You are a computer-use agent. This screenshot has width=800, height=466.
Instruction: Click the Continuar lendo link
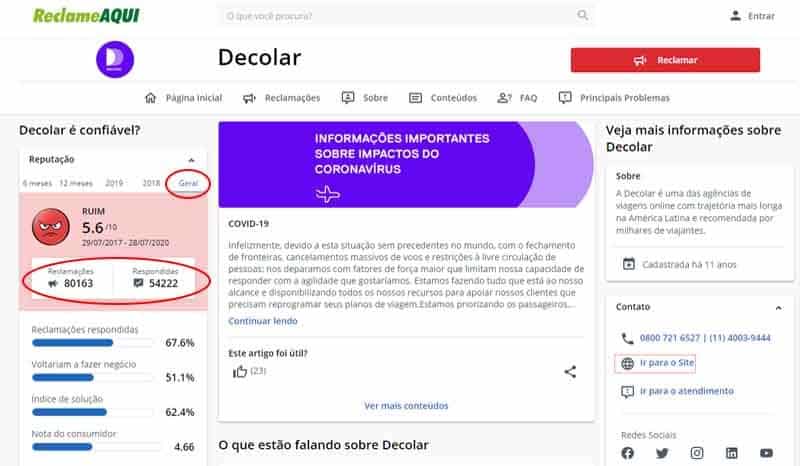click(x=263, y=321)
